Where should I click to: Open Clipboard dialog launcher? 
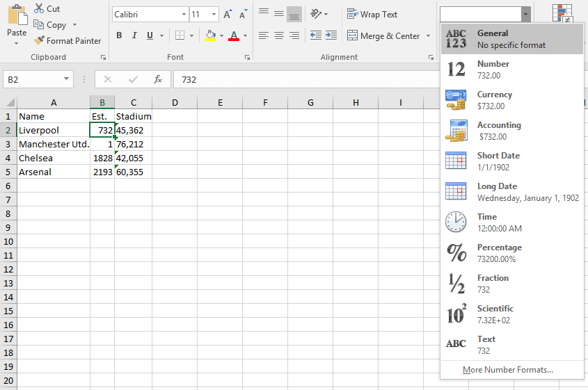tap(103, 57)
